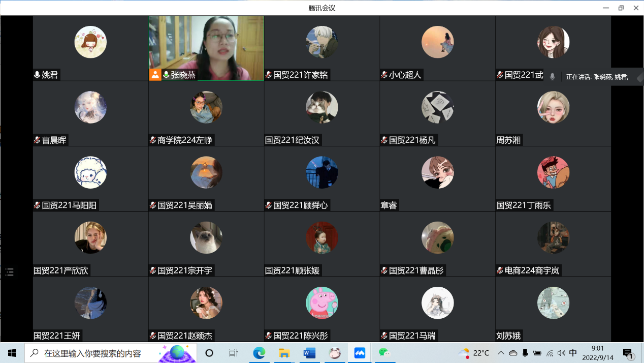The height and width of the screenshot is (363, 644).
Task: Launch Microsoft Edge from the taskbar
Action: click(x=259, y=353)
